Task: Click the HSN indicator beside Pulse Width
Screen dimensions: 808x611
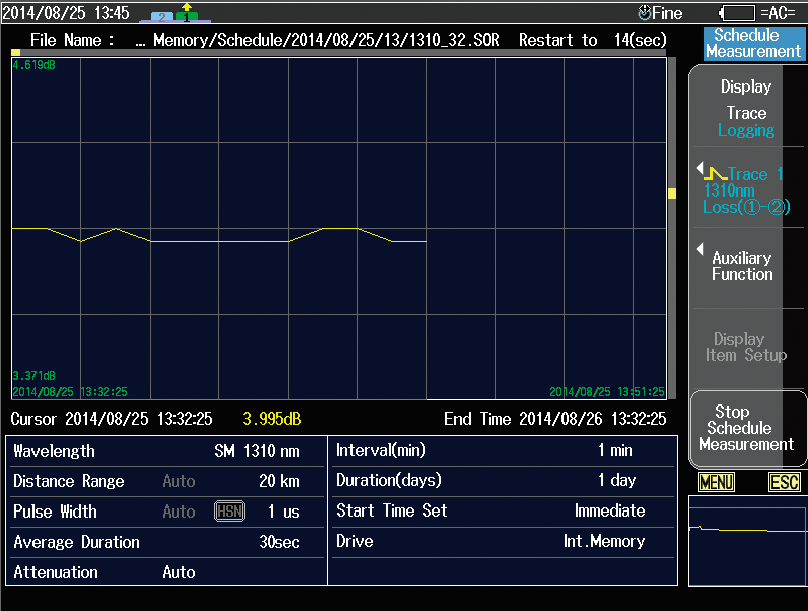Action: point(229,512)
